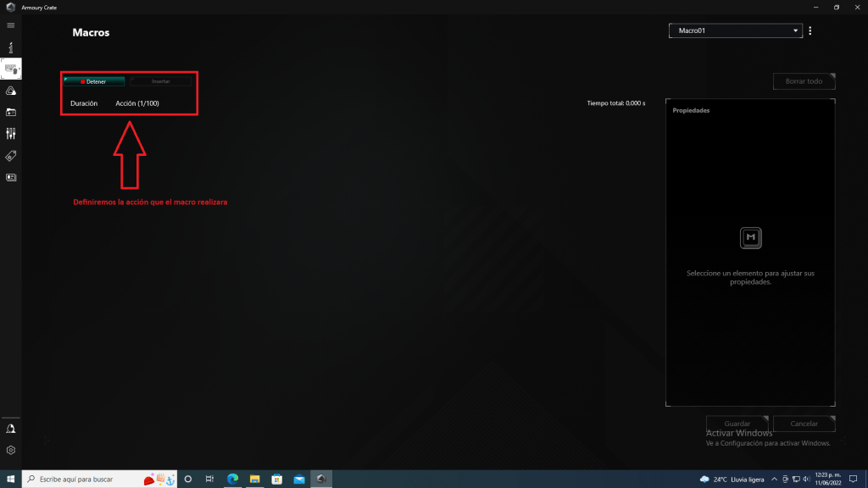Image resolution: width=868 pixels, height=488 pixels.
Task: Select the Devices keyboard-mouse sidebar icon
Action: tap(11, 69)
